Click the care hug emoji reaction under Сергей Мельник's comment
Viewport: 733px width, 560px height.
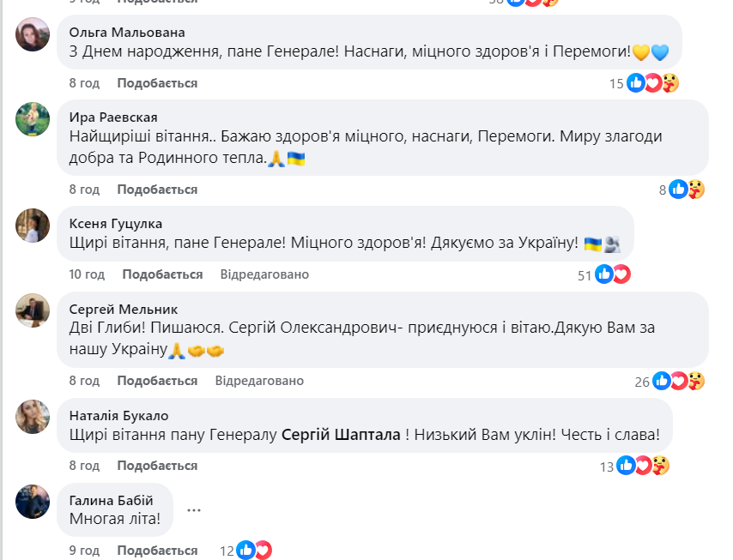tap(697, 380)
